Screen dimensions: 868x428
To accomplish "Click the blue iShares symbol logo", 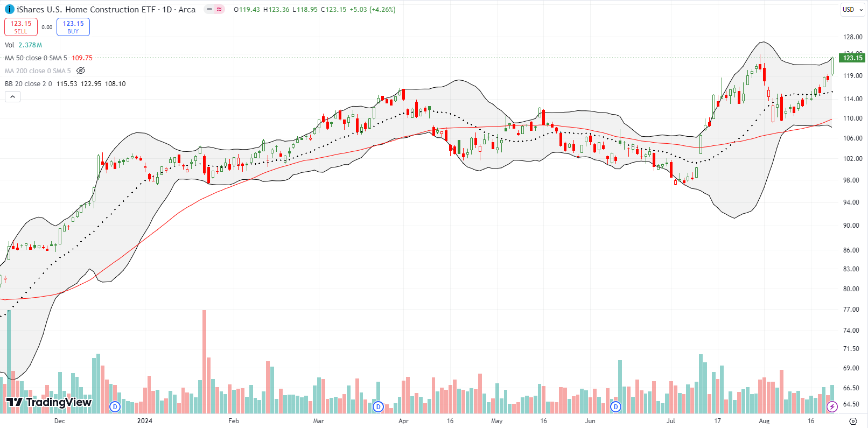I will [10, 9].
